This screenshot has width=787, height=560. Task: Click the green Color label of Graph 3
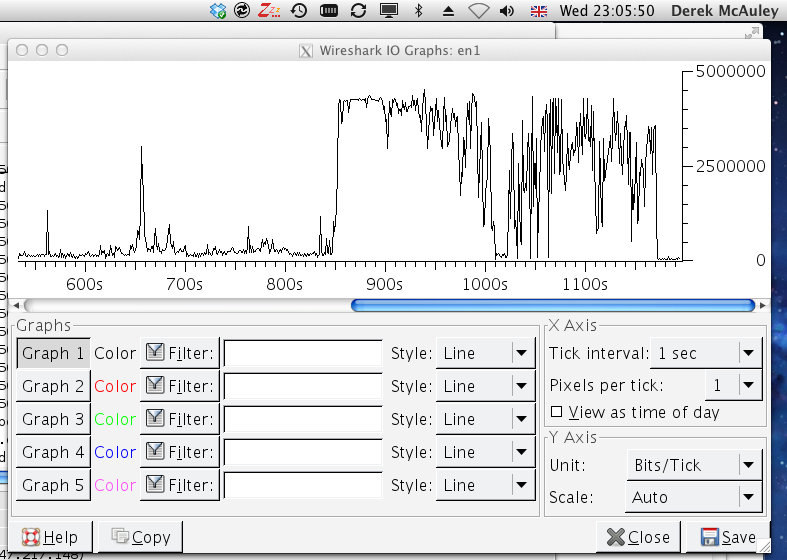[115, 419]
